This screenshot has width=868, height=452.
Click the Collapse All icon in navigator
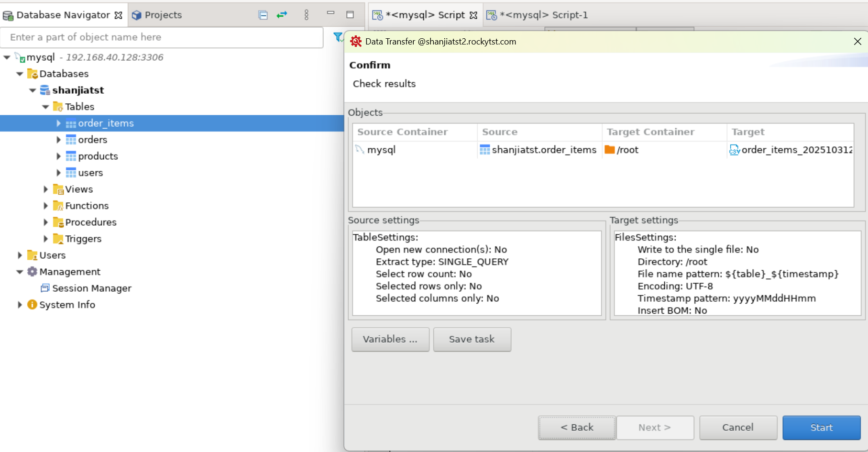click(x=263, y=15)
